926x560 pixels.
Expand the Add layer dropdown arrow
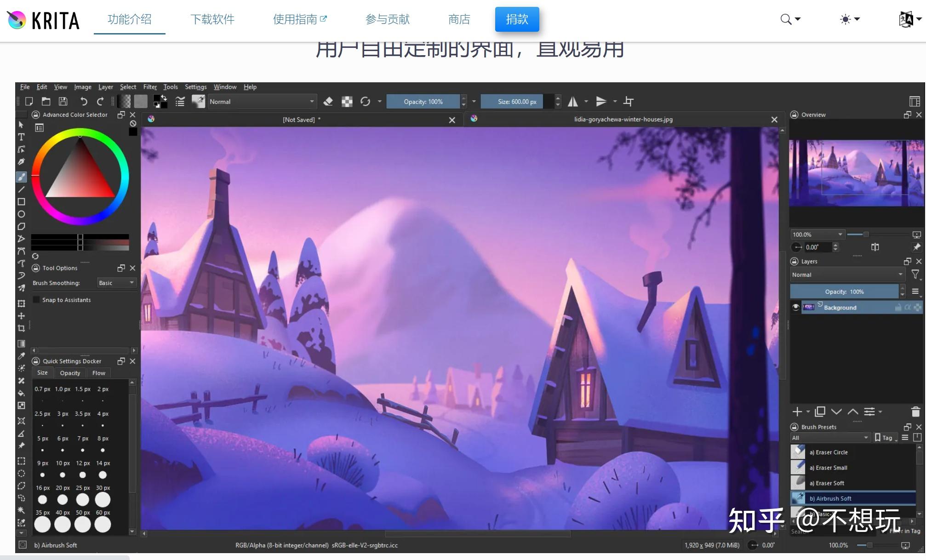(808, 412)
